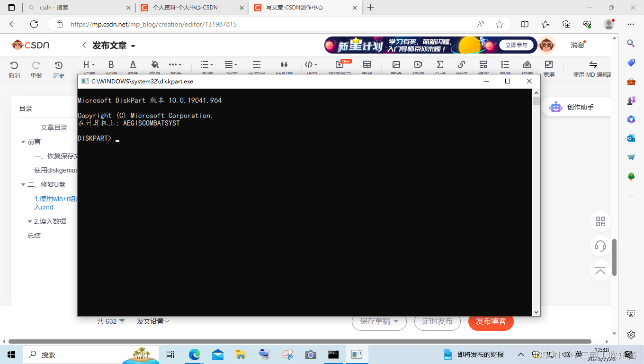Open the QR code floating icon
The image size is (644, 364).
[x=600, y=221]
